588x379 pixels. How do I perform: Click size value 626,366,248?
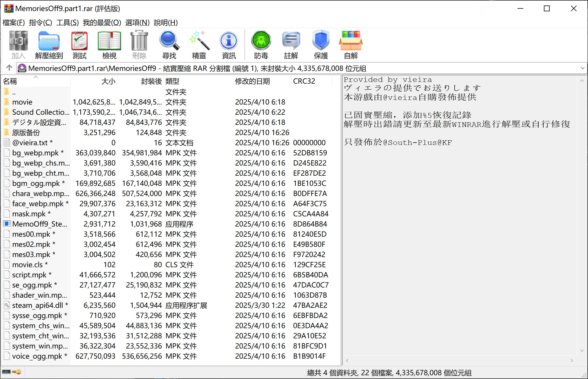(95, 193)
